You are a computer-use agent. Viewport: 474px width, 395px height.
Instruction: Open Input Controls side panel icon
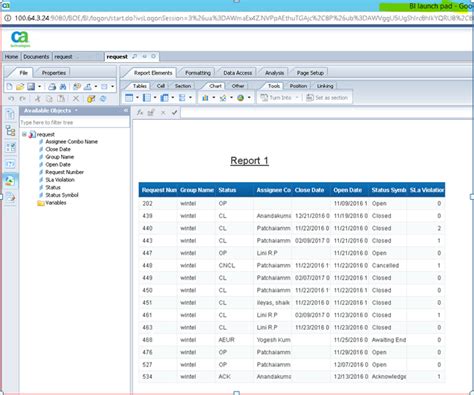tap(10, 147)
